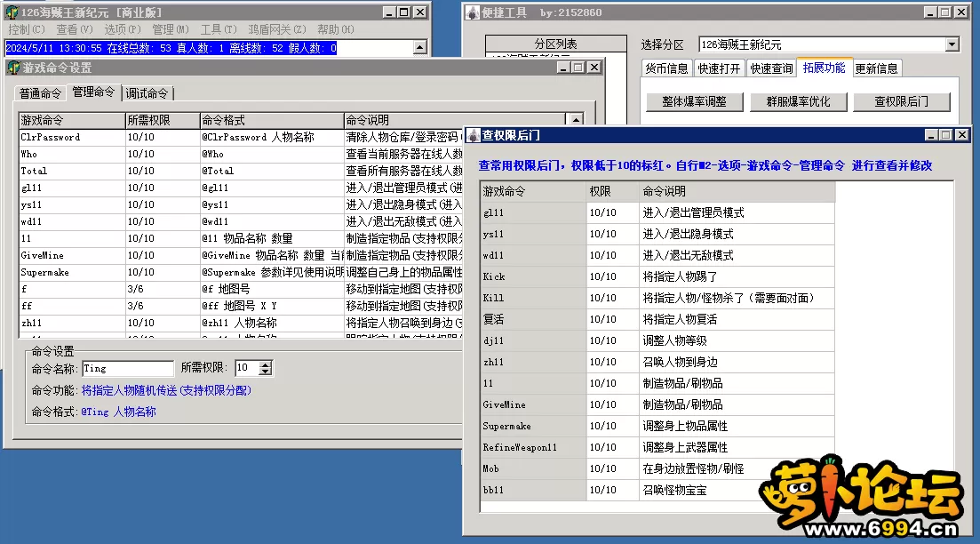980x544 pixels.
Task: Select the zh11 row in command settings
Action: pyautogui.click(x=242, y=323)
